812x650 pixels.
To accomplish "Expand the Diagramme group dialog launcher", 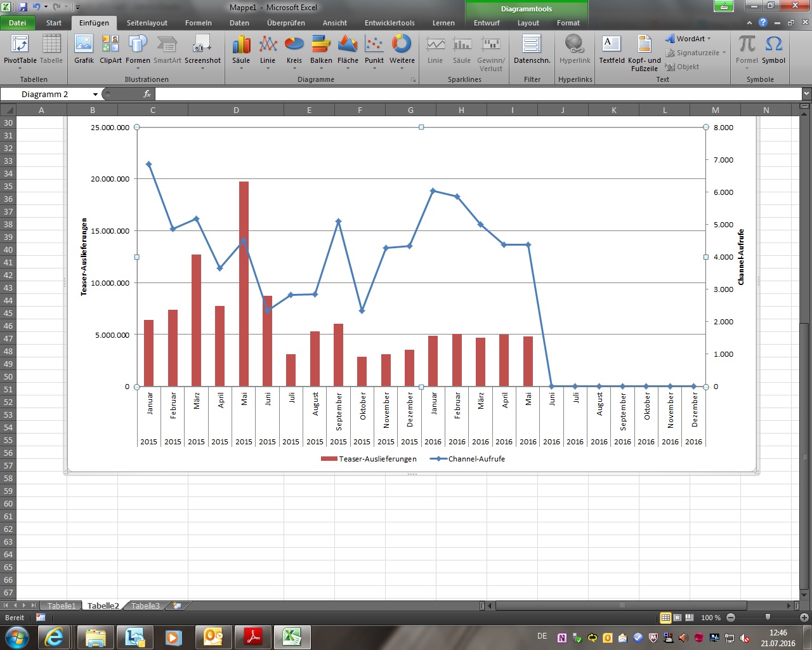I will pyautogui.click(x=414, y=80).
